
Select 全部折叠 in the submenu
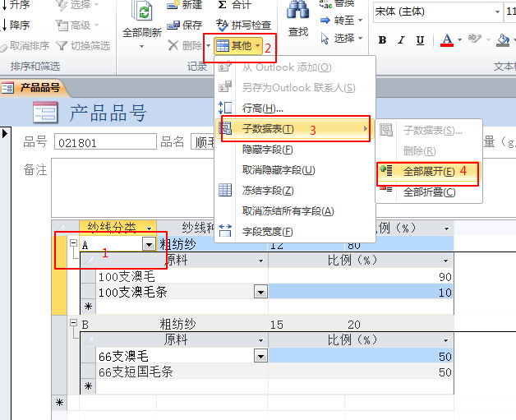click(x=428, y=192)
